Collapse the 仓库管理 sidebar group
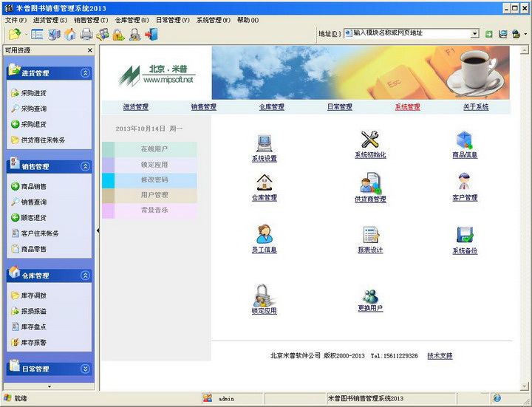This screenshot has height=407, width=532. click(x=85, y=276)
